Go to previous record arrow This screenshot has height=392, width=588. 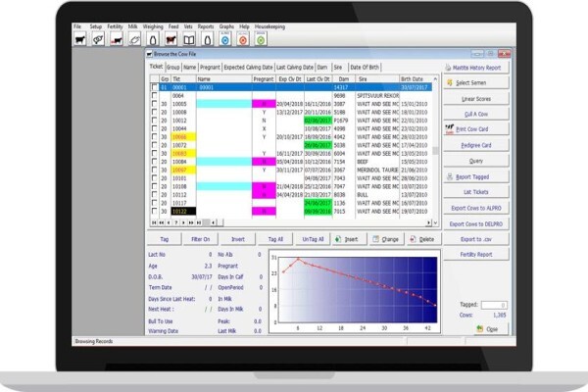click(169, 222)
